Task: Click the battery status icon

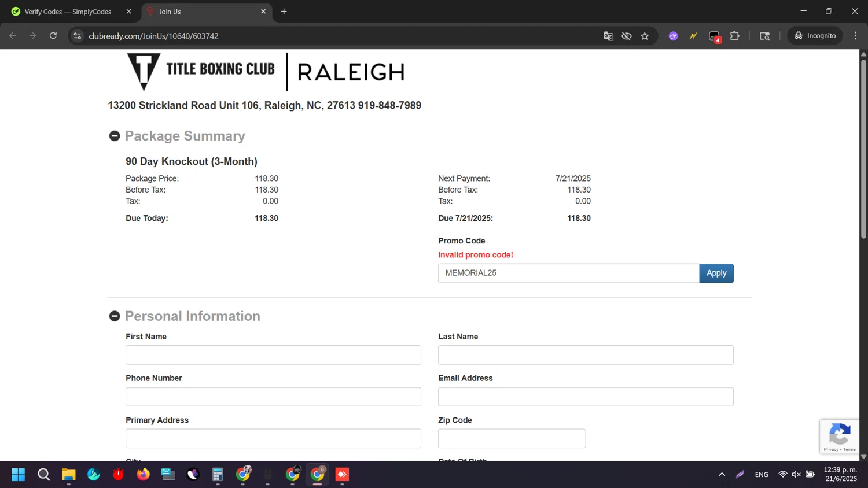Action: tap(810, 475)
